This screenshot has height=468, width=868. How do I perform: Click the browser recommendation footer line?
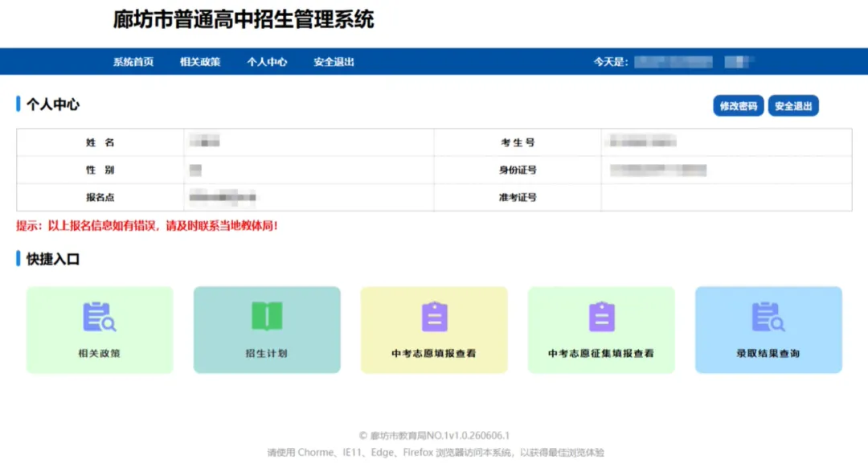click(x=436, y=453)
